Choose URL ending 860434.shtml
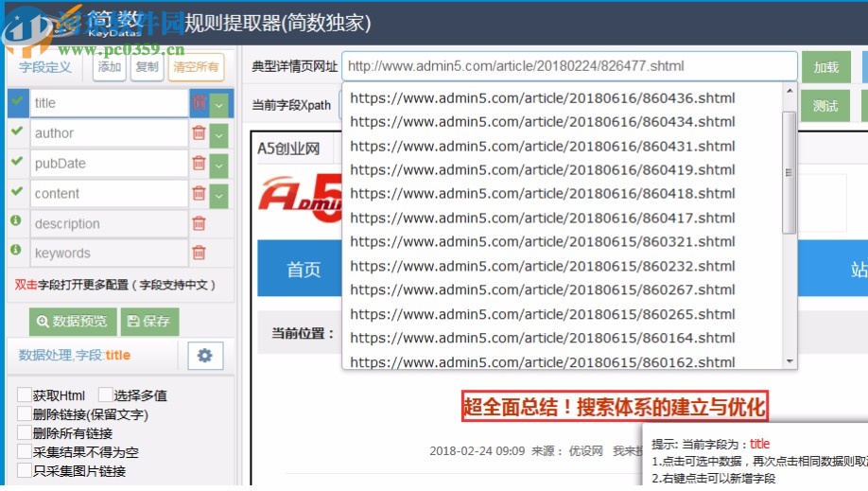 point(543,121)
